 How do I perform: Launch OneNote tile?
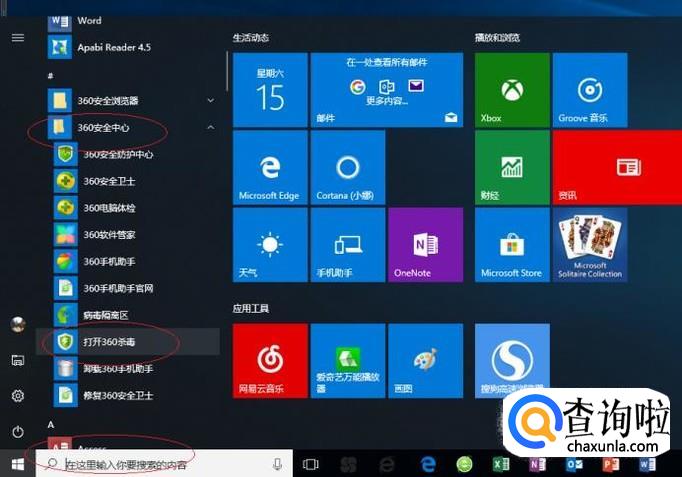click(426, 245)
